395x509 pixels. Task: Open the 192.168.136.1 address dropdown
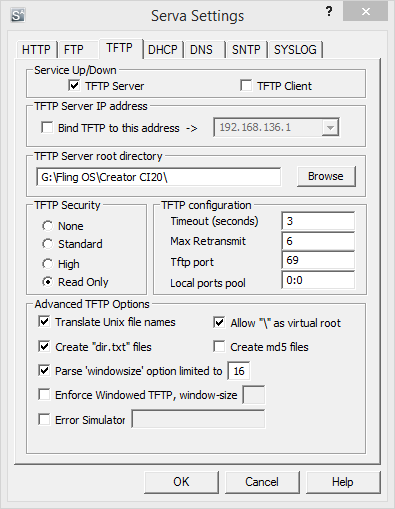tap(330, 128)
